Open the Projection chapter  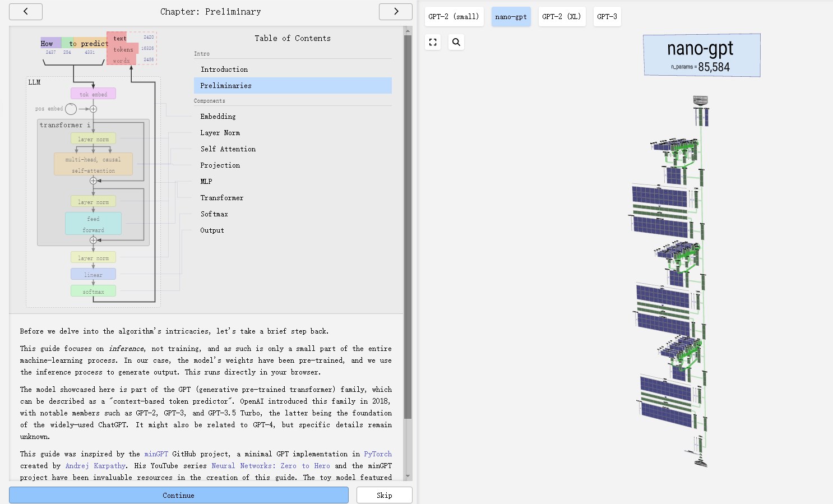293,165
